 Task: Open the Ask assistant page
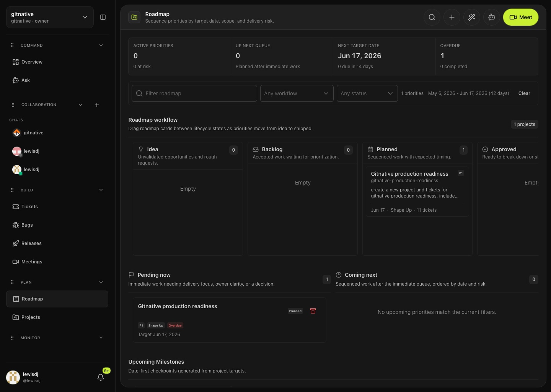click(x=57, y=80)
